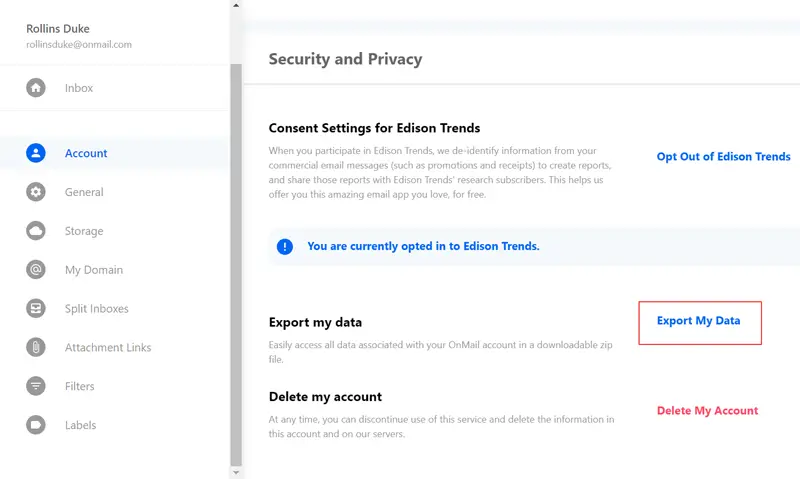Select the Storage menu label
Viewport: 800px width, 479px height.
coord(84,231)
